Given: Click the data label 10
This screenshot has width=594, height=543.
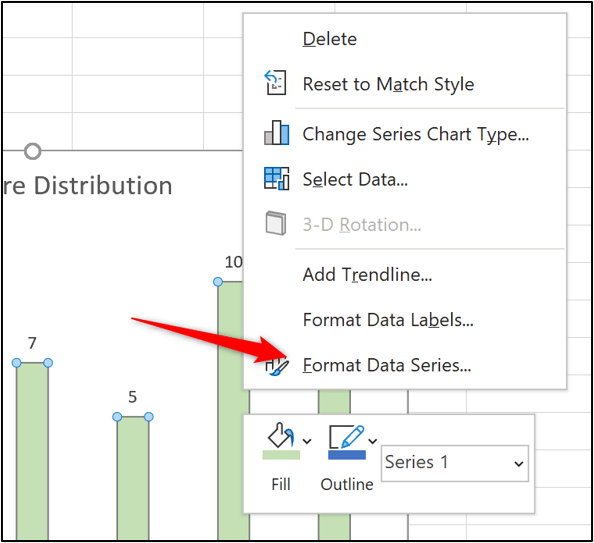Looking at the screenshot, I should point(233,262).
